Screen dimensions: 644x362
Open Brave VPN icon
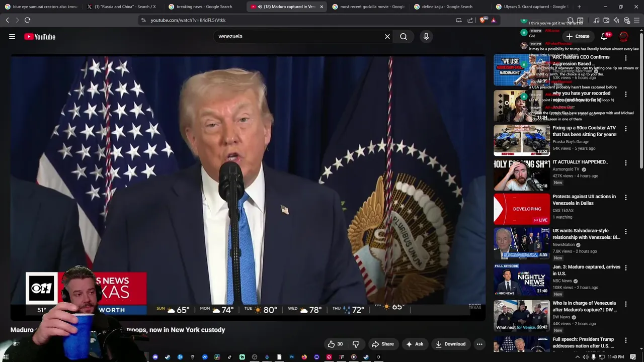point(627,20)
